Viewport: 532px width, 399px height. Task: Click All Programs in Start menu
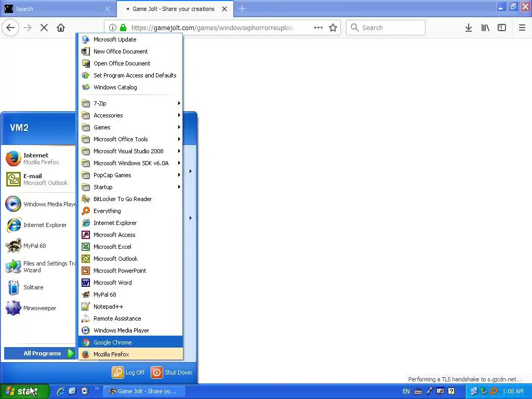[x=39, y=353]
